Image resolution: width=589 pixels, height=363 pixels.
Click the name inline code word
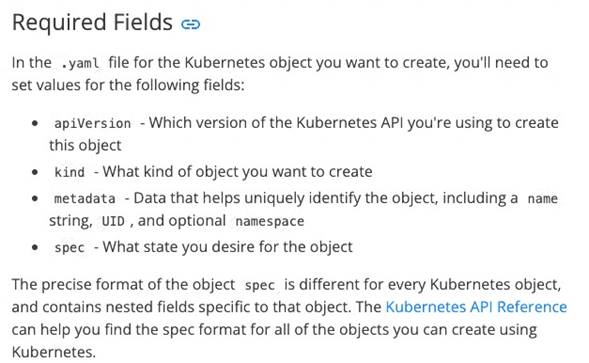[x=542, y=198]
